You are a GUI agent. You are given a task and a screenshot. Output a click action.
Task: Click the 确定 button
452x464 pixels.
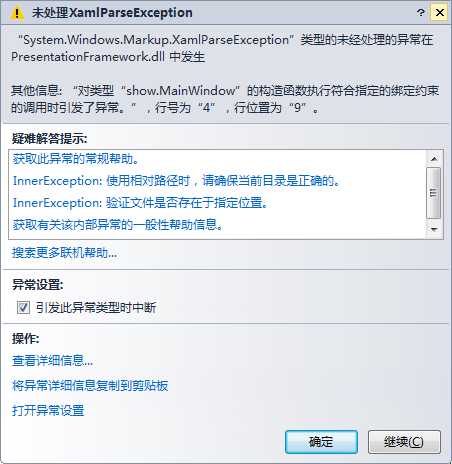[x=321, y=442]
